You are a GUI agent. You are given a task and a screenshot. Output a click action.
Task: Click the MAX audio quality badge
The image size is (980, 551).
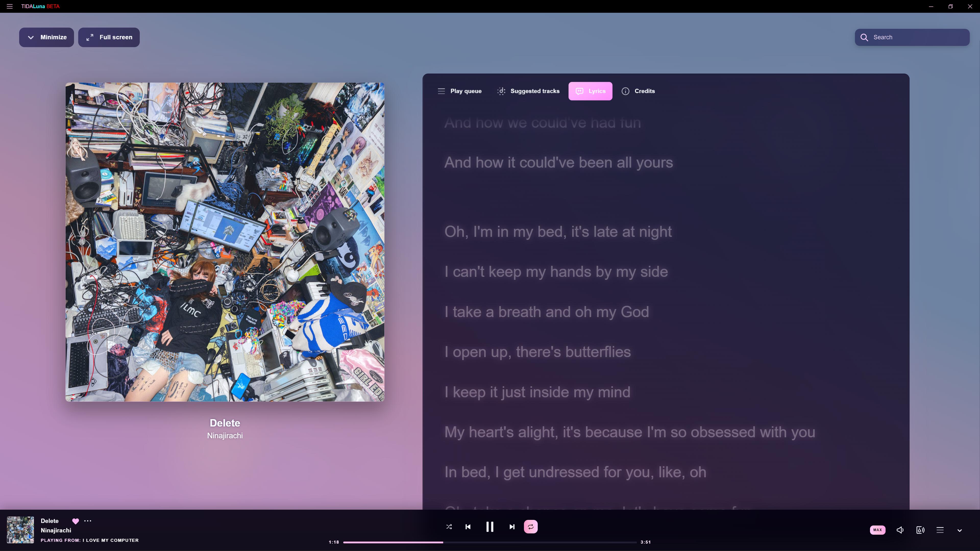tap(877, 530)
